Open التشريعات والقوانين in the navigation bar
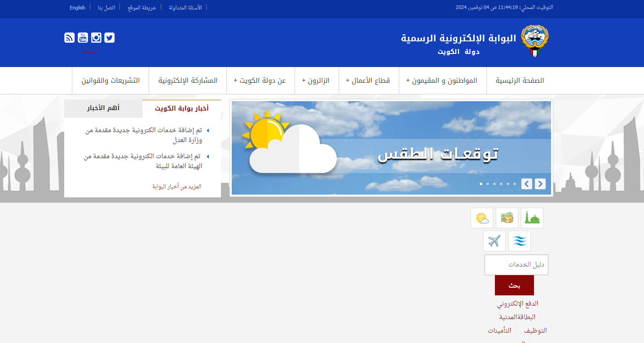Image resolution: width=644 pixels, height=343 pixels. click(x=110, y=80)
